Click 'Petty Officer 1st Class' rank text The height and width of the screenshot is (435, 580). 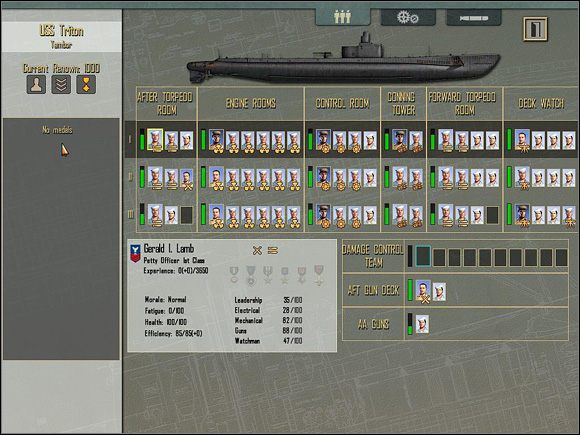[174, 260]
